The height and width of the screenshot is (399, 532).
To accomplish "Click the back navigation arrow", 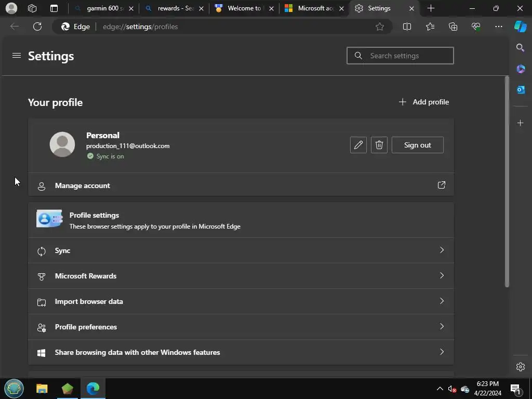I will (x=14, y=26).
